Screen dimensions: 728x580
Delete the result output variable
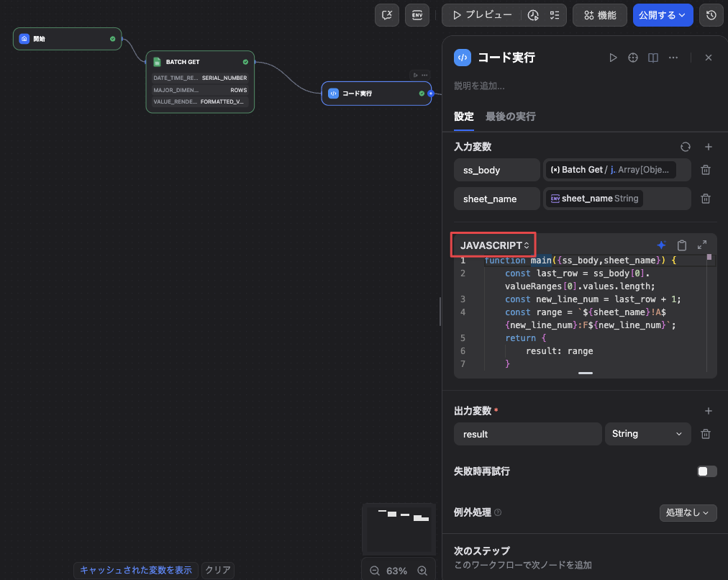pyautogui.click(x=705, y=434)
